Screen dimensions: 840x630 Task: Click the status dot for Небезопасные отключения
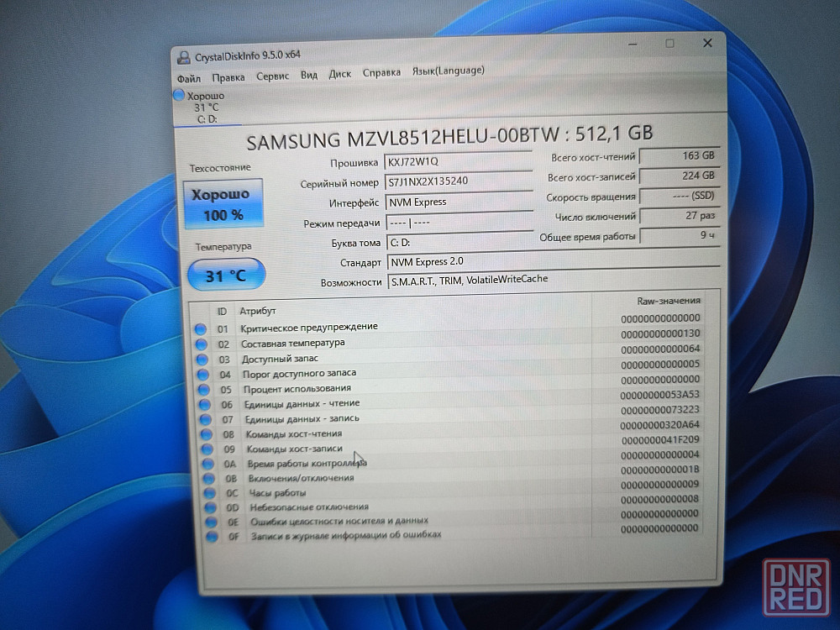pos(211,507)
